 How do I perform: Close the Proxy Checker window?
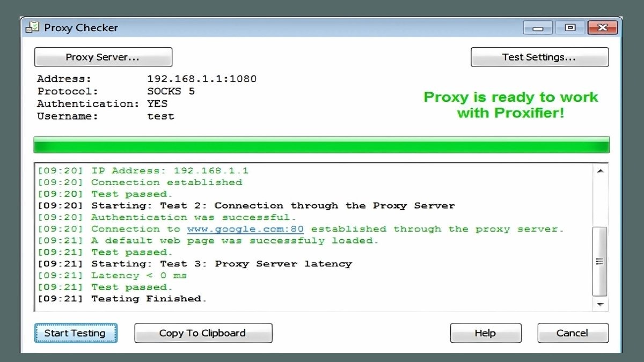[602, 27]
